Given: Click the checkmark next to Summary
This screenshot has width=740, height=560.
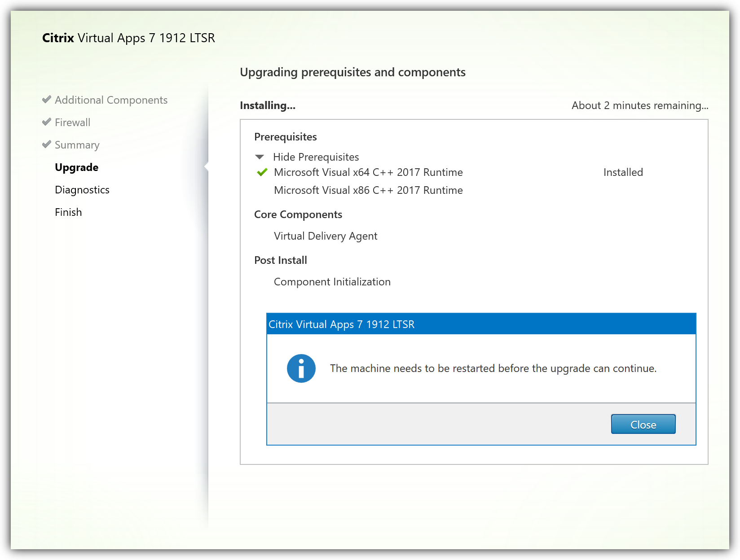Looking at the screenshot, I should [46, 144].
